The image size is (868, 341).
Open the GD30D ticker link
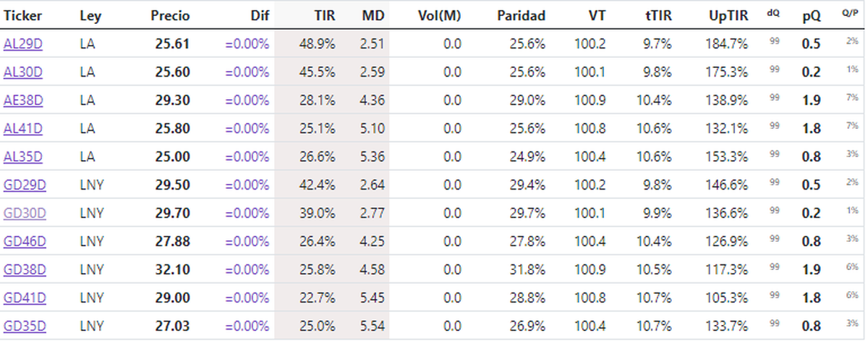click(25, 214)
